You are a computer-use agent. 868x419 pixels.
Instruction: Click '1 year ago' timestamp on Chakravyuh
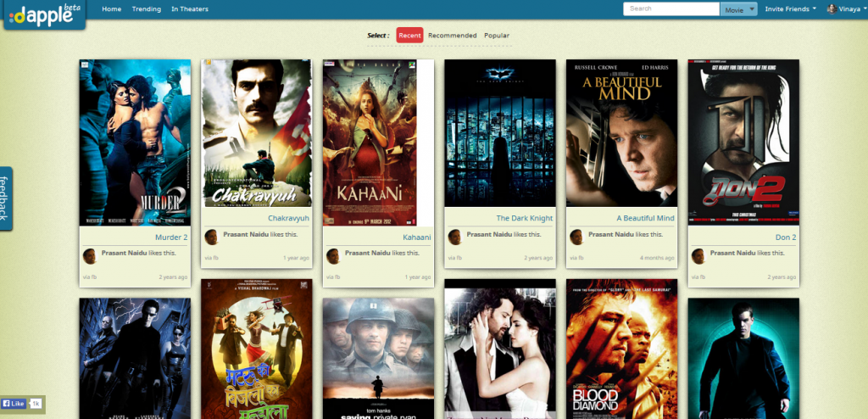pos(296,259)
